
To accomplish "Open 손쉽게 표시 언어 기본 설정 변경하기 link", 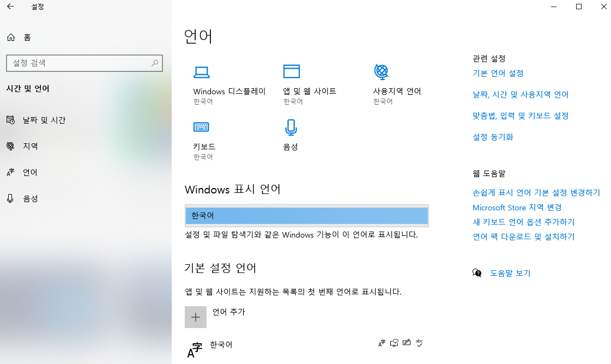I will point(536,192).
